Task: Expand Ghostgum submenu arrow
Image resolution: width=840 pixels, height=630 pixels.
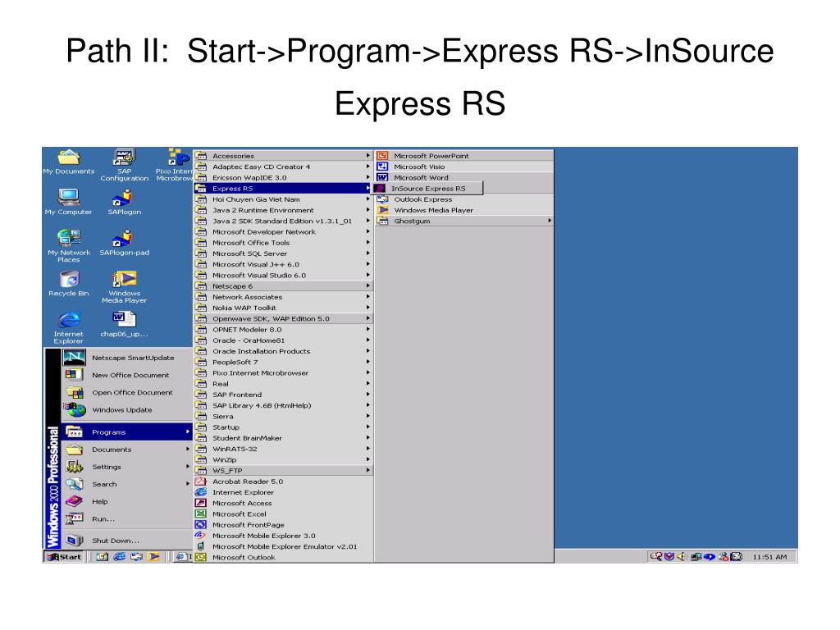Action: point(549,221)
